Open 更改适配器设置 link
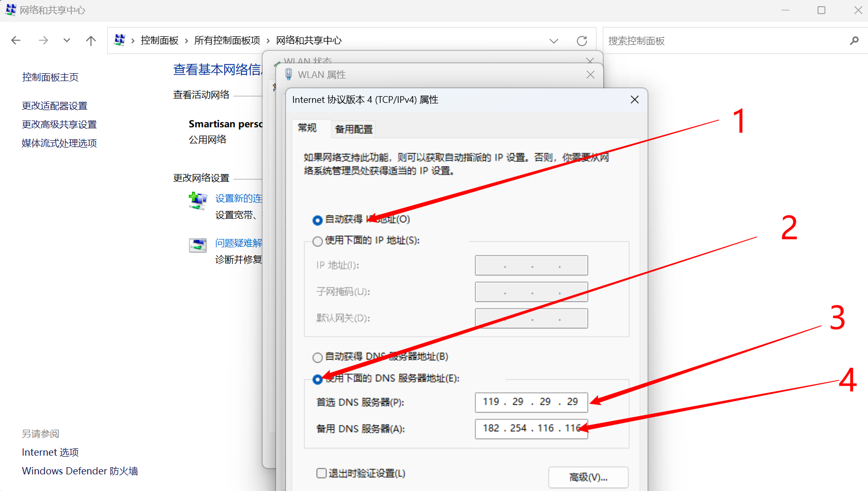 point(54,105)
